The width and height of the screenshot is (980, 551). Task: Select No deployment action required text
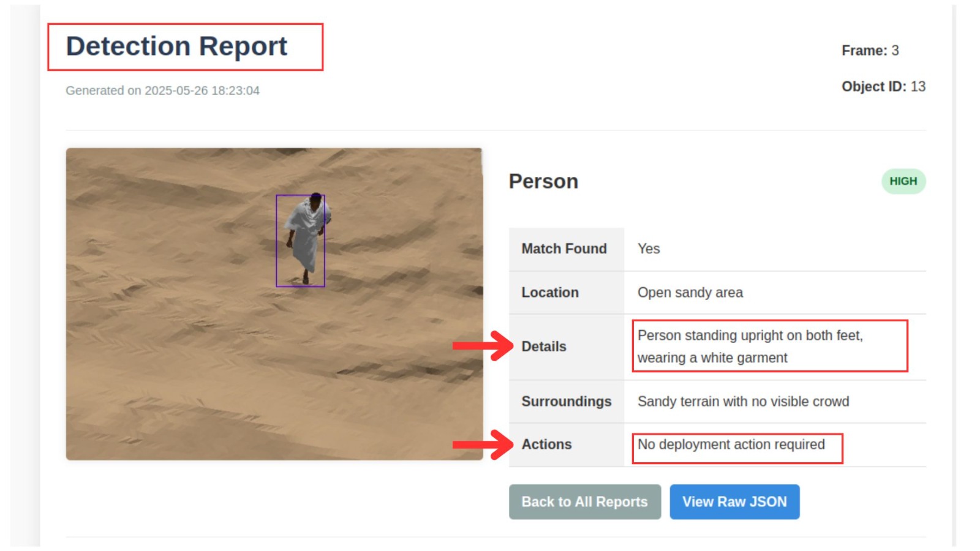pos(731,444)
